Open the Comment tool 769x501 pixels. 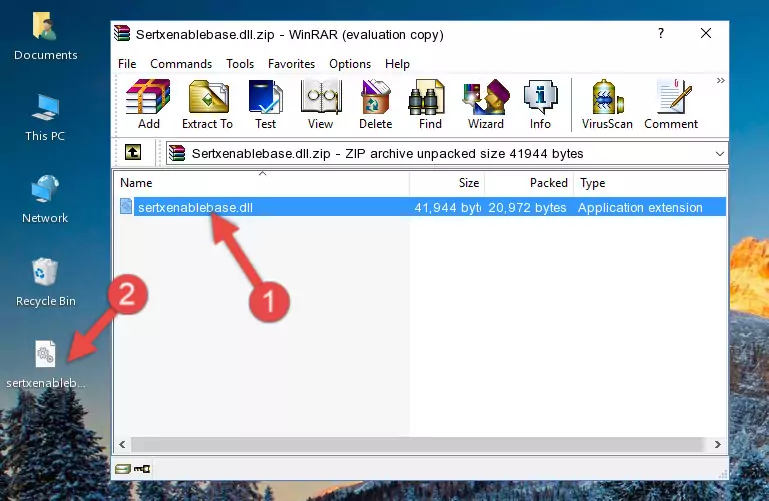coord(671,104)
